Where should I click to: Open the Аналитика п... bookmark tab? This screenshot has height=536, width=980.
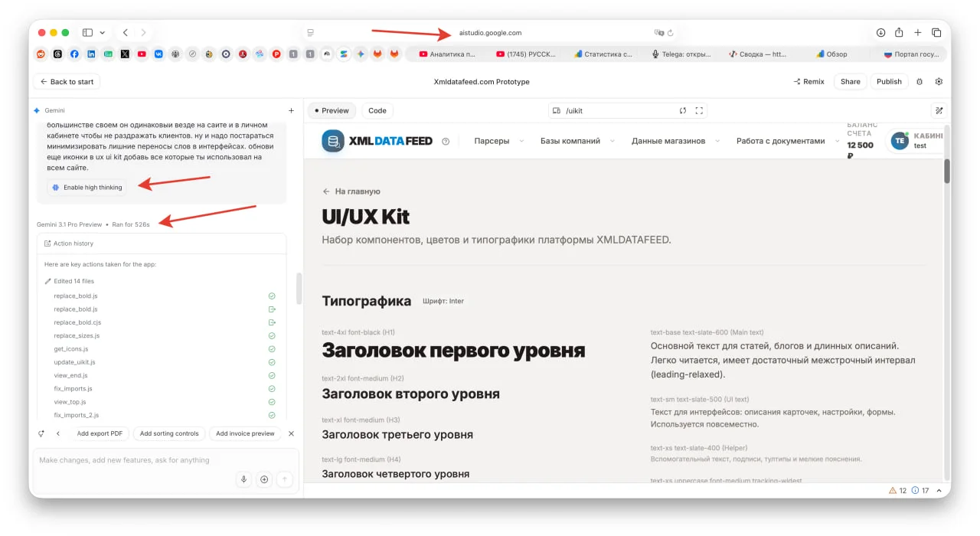tap(447, 54)
